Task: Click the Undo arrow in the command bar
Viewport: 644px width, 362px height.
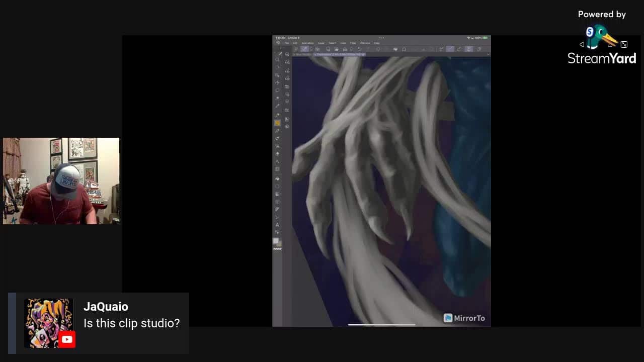Action: click(359, 49)
